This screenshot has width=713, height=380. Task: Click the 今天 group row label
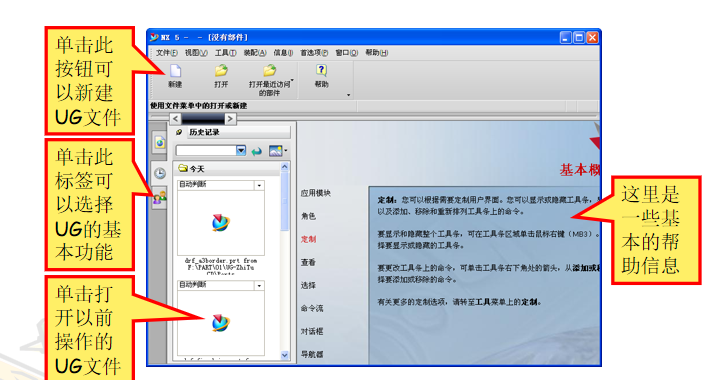(197, 169)
